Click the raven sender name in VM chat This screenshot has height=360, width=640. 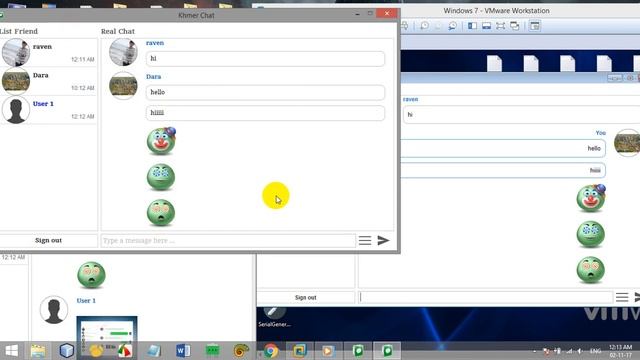tap(410, 99)
